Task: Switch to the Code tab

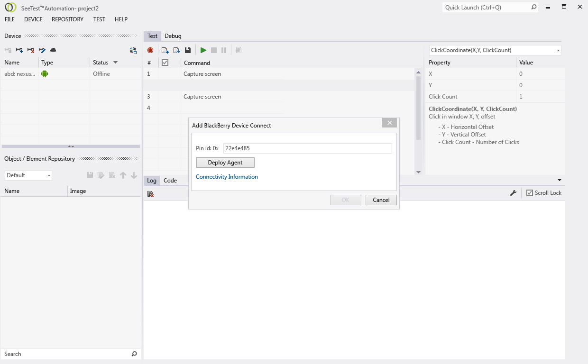Action: [170, 181]
